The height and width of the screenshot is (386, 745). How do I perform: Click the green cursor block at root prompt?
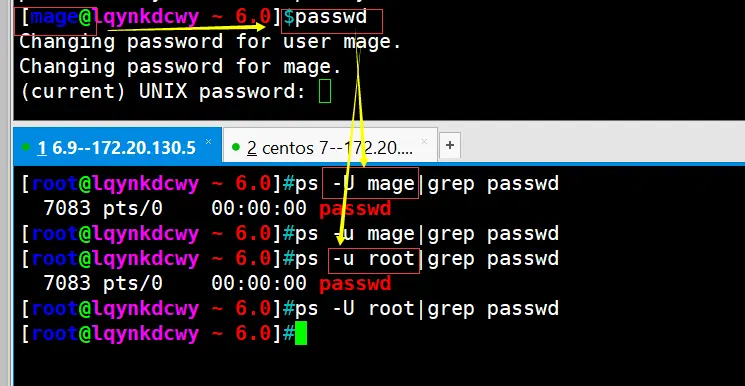(x=301, y=333)
